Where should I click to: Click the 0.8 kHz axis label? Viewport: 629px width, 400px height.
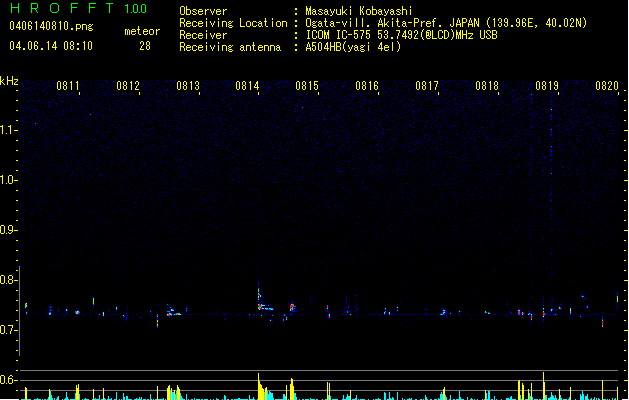[x=8, y=280]
